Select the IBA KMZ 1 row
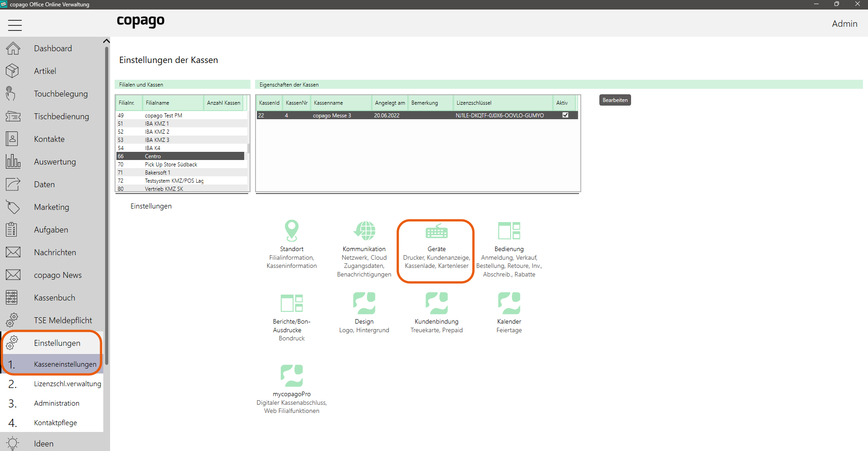Image resolution: width=868 pixels, height=451 pixels. 182,124
